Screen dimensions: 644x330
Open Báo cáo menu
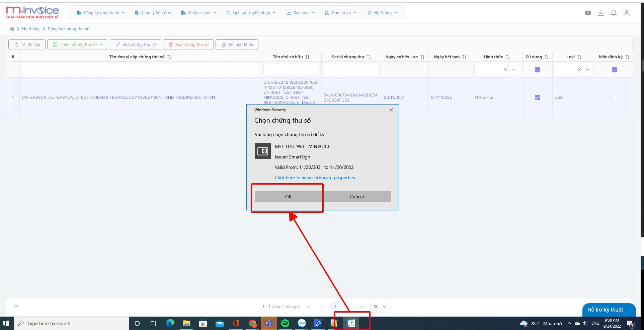coord(300,13)
